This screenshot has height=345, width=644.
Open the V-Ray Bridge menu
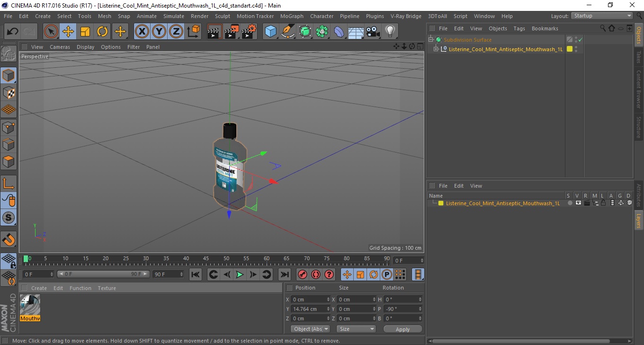[406, 16]
